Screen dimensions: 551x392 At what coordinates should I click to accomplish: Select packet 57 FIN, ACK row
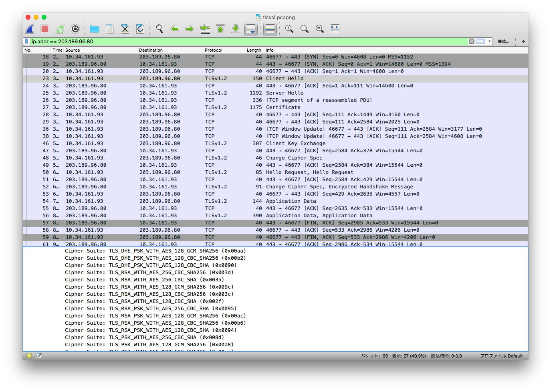pos(275,223)
